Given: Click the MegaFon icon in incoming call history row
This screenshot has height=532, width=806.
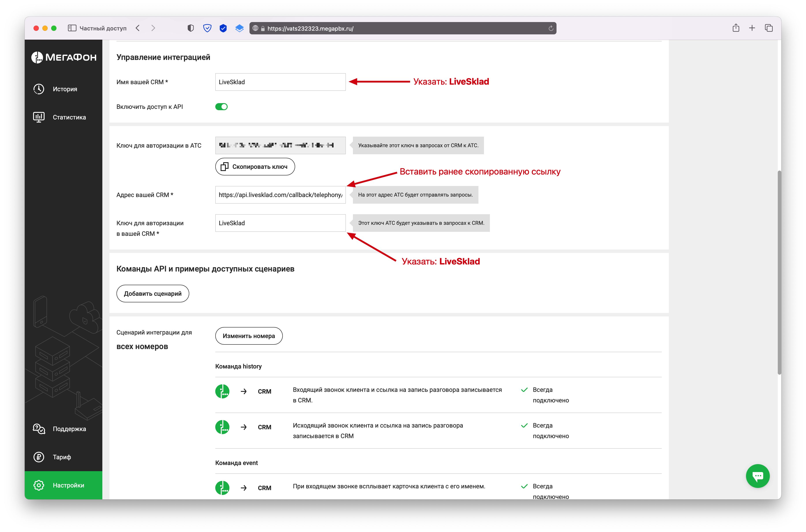Looking at the screenshot, I should [x=222, y=391].
